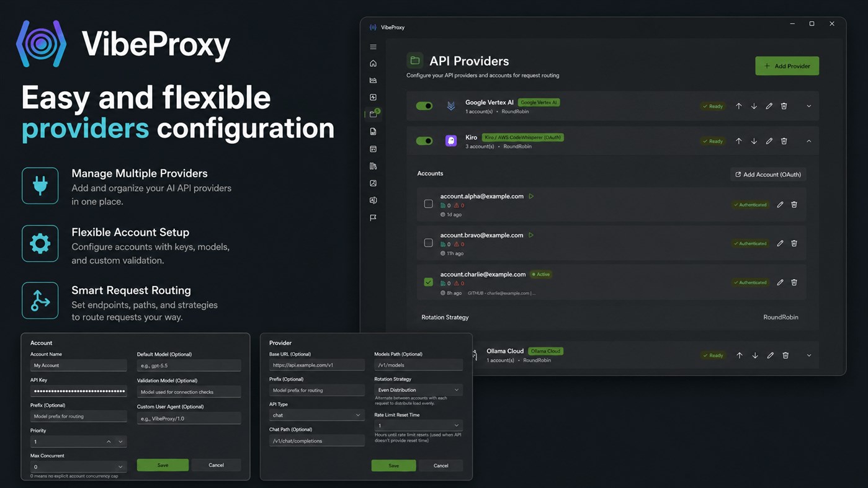The width and height of the screenshot is (868, 488).
Task: Disable the Kiro provider toggle
Action: [x=424, y=141]
